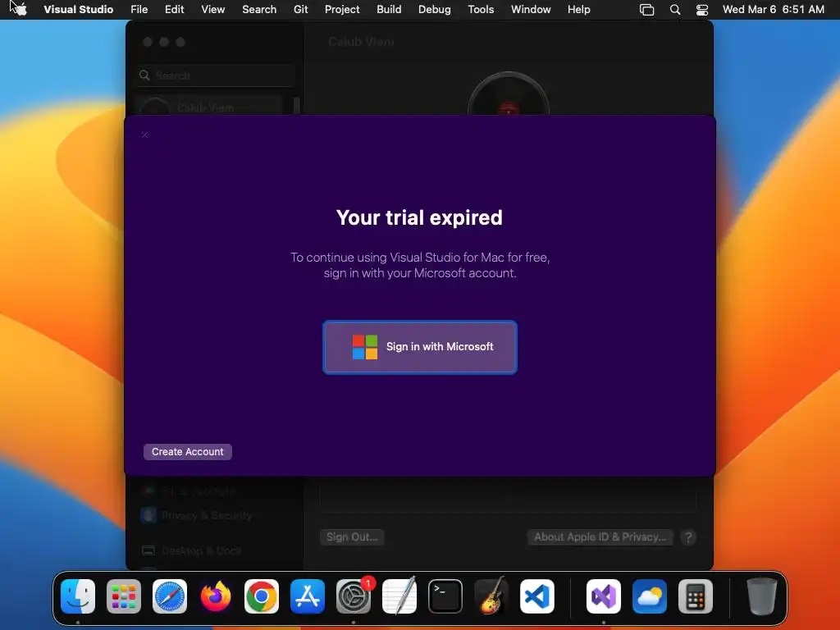Select the Apple ID account row in Settings sidebar

point(210,106)
